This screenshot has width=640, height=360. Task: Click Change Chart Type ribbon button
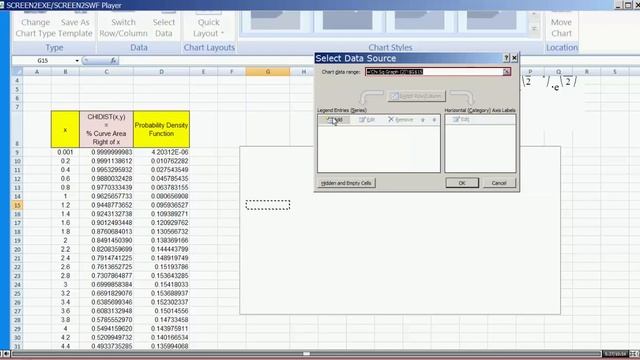(36, 27)
